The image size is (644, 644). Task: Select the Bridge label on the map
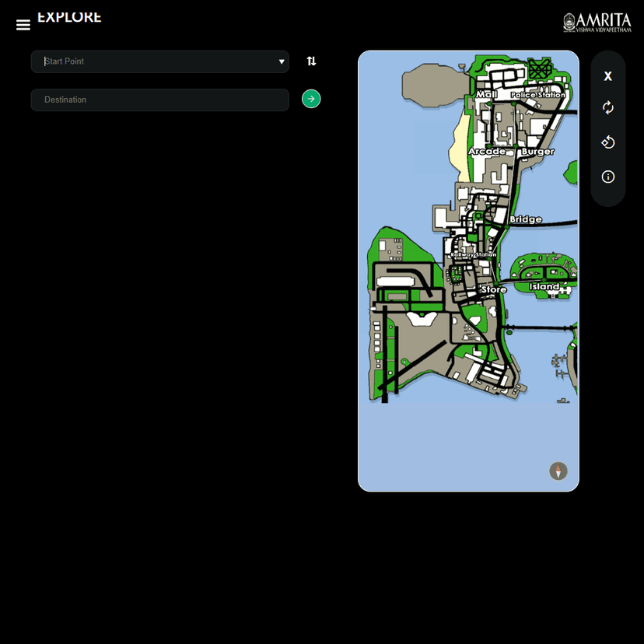point(525,219)
